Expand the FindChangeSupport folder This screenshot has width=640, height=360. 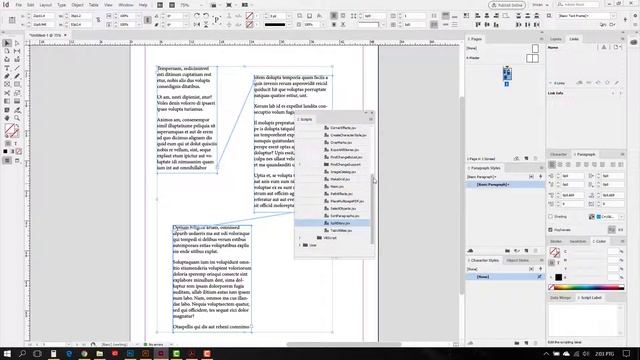point(300,164)
